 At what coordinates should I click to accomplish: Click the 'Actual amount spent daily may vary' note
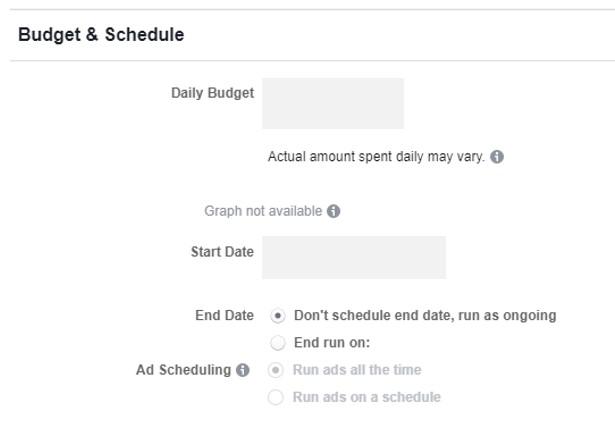coord(376,156)
